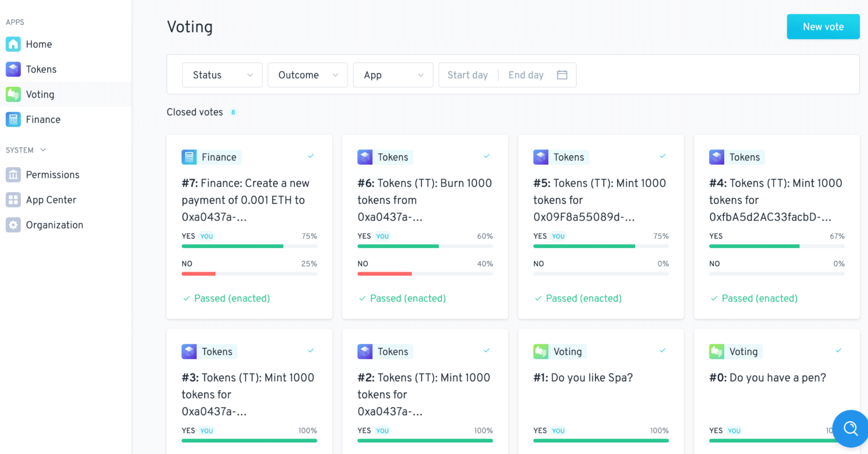
Task: Select Voting in the sidebar menu
Action: (x=40, y=94)
